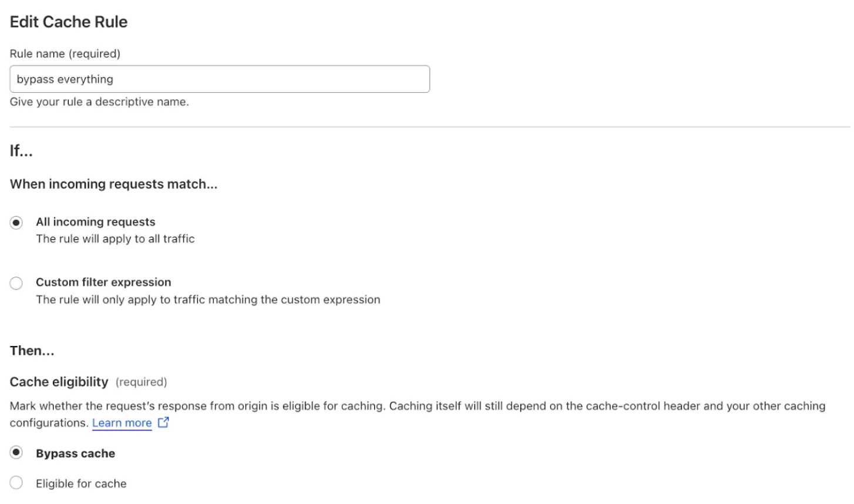
Task: Open the Learn more link
Action: coord(122,422)
